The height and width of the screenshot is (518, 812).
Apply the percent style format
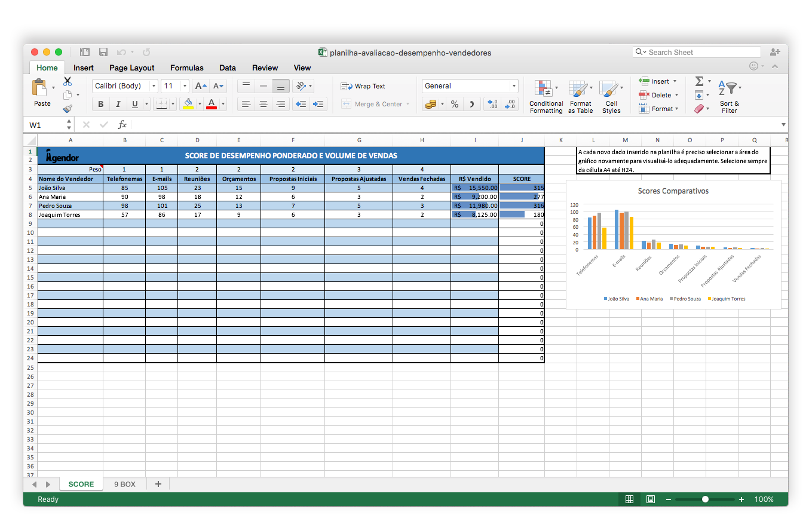pyautogui.click(x=455, y=104)
